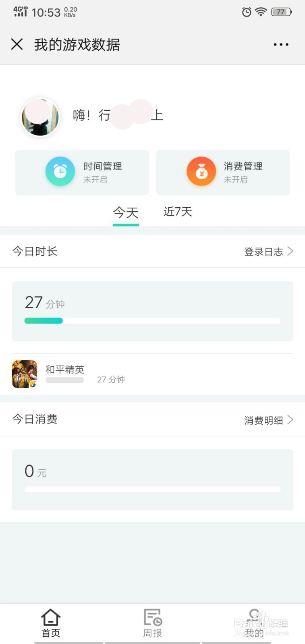Open the three-dot more options menu

click(x=281, y=44)
